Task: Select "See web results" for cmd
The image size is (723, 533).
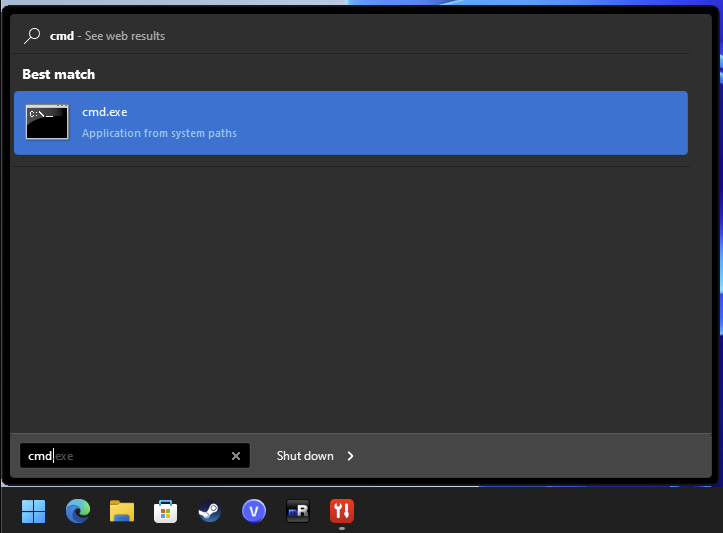Action: [124, 36]
